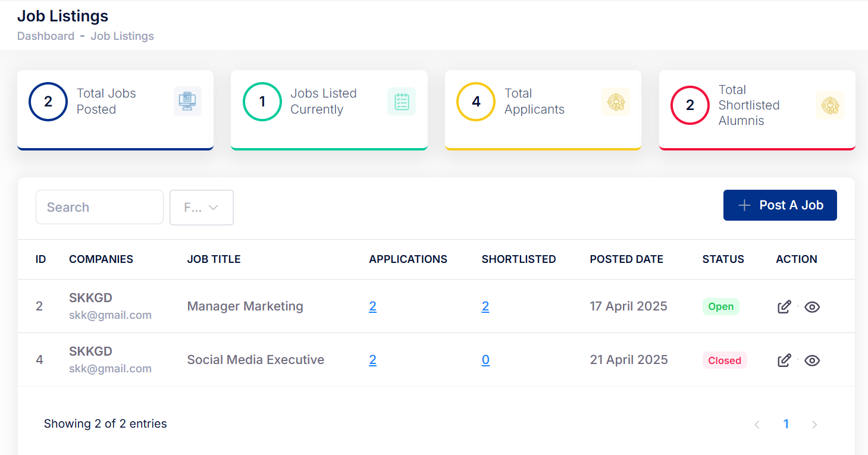Click the 17 April 2025 posted date
The height and width of the screenshot is (455, 868).
tap(629, 306)
